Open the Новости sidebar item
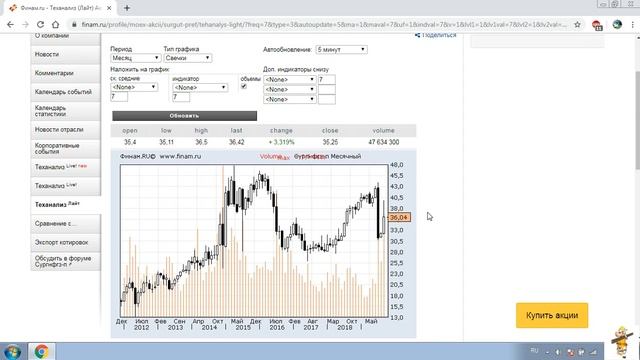The image size is (640, 360). 65,54
